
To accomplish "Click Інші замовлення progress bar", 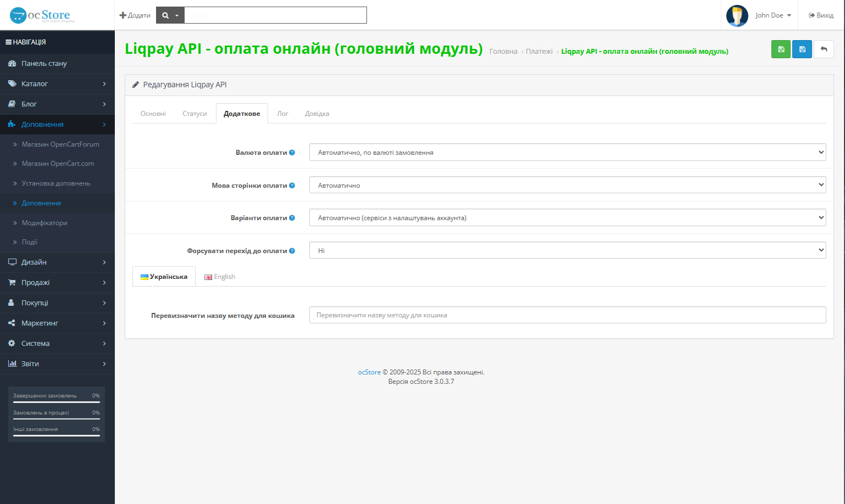I will 57,436.
